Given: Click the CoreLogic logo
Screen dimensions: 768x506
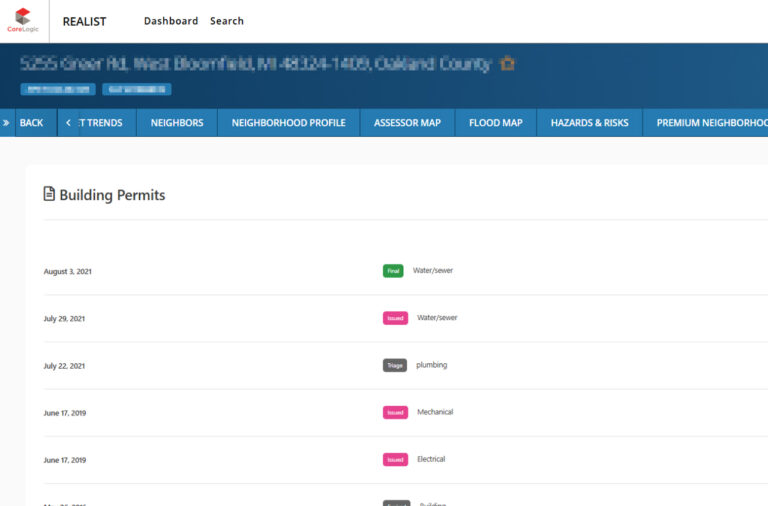Looking at the screenshot, I should [23, 20].
